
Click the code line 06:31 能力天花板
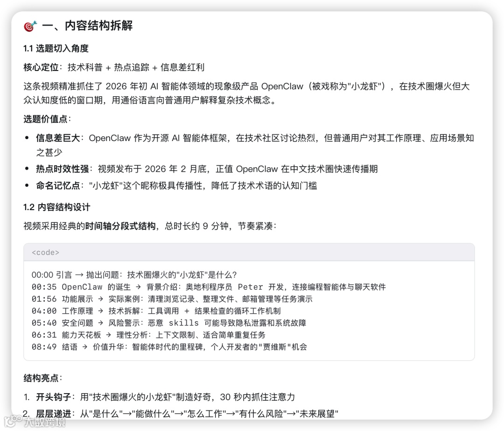(x=148, y=335)
